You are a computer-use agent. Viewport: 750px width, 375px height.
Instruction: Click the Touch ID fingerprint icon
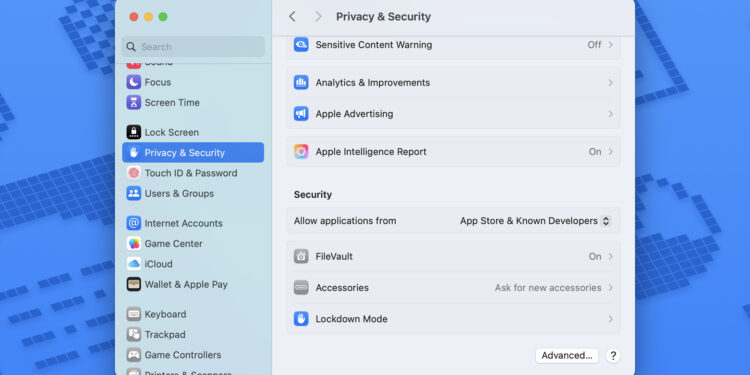pyautogui.click(x=133, y=173)
